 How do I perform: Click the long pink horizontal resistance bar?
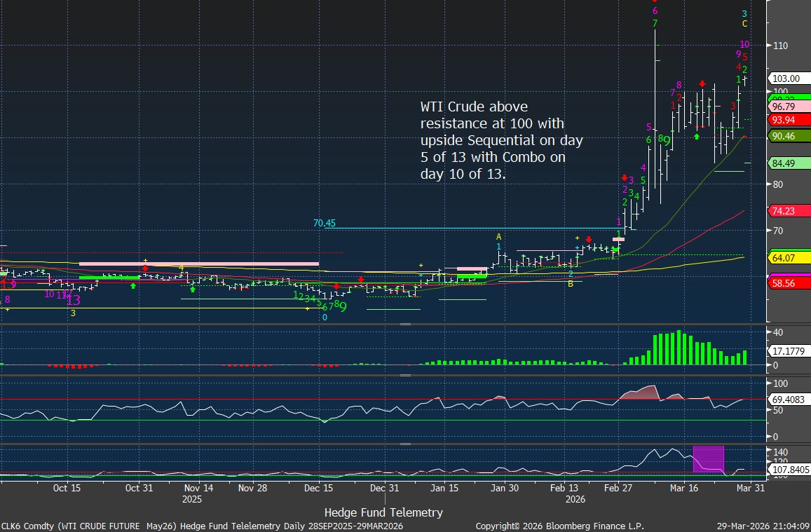pyautogui.click(x=198, y=264)
